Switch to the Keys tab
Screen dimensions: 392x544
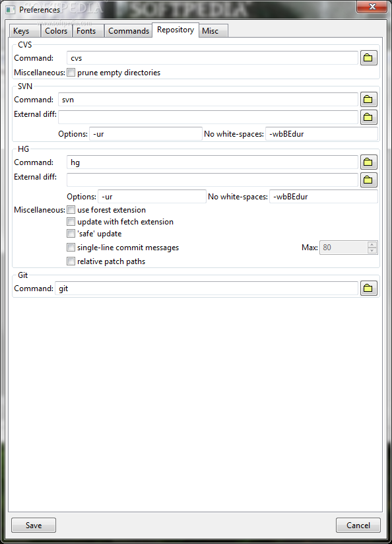(24, 31)
